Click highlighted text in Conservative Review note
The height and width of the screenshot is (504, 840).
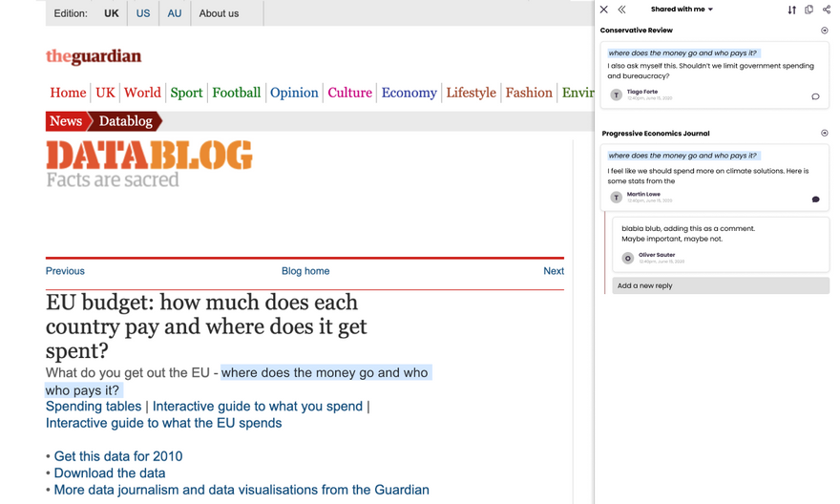coord(682,53)
